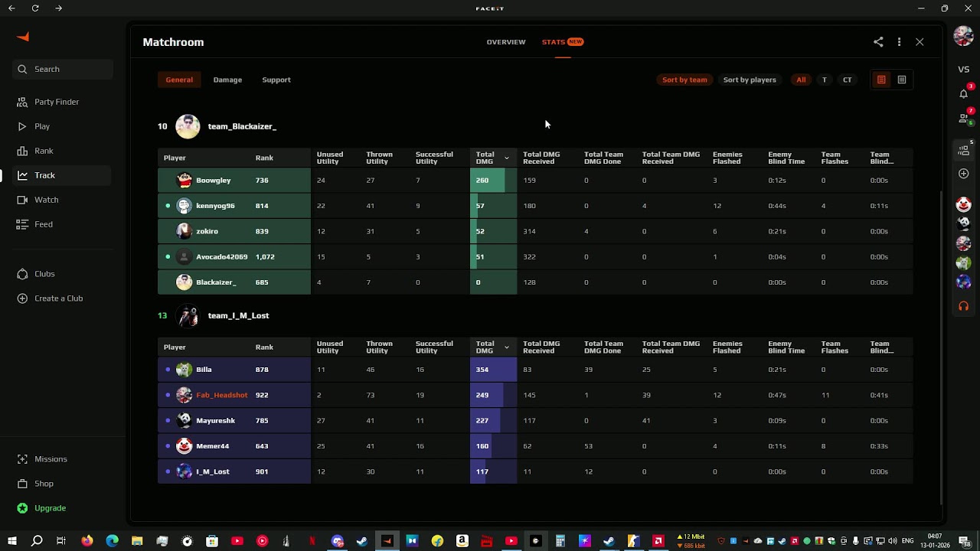Sort team_Blackaizer_ table by Rank column

(x=264, y=158)
